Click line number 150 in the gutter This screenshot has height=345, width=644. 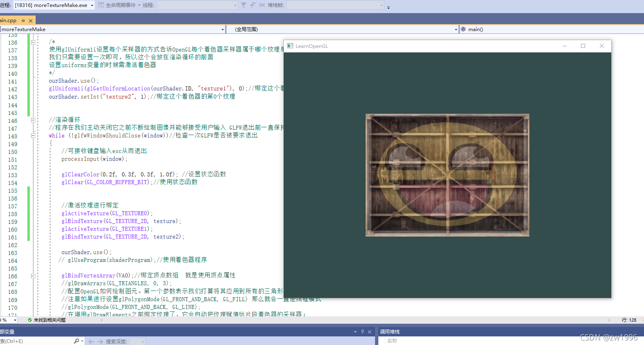point(13,152)
